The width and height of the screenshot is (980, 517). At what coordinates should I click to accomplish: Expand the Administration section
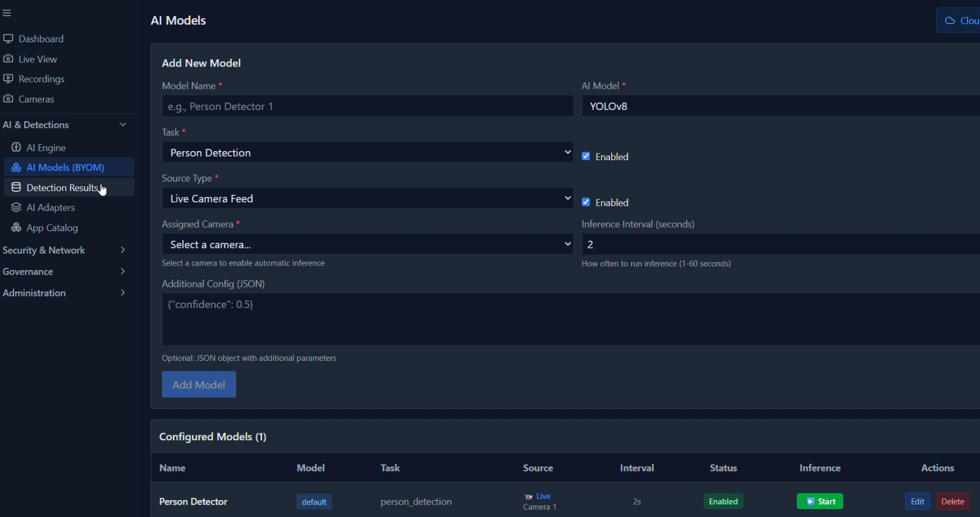tap(65, 293)
